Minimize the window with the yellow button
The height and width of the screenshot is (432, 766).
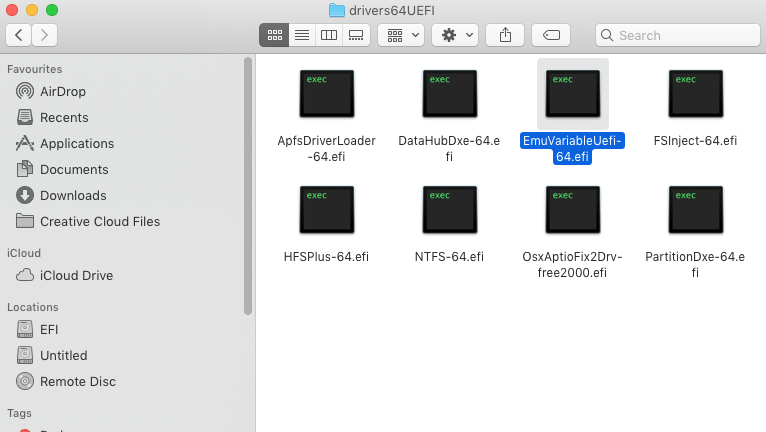32,10
